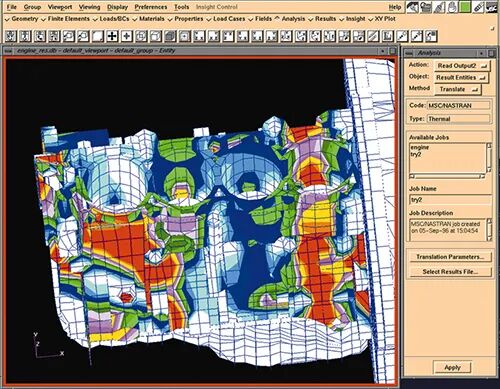Screen dimensions: 500x389
Task: Expand the Method dropdown showing Translate
Action: [458, 89]
